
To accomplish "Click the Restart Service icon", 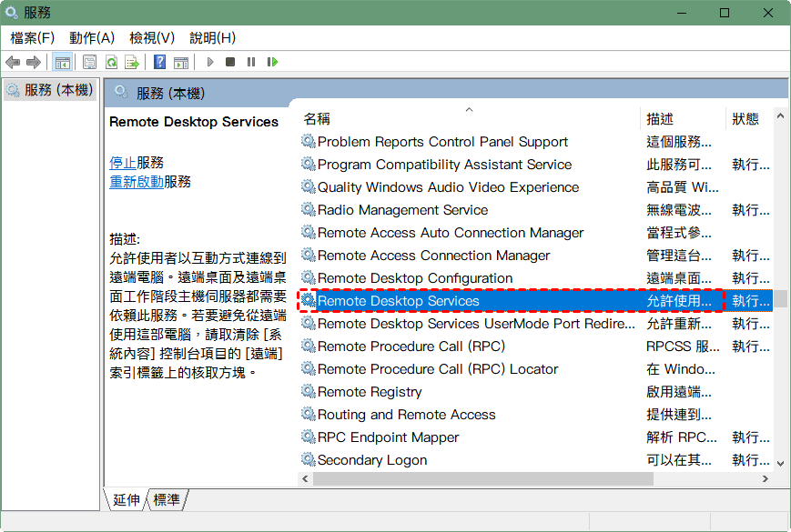I will pos(272,62).
